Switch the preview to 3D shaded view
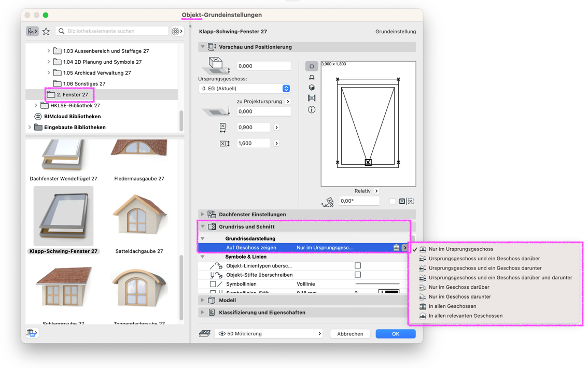 coord(312,87)
